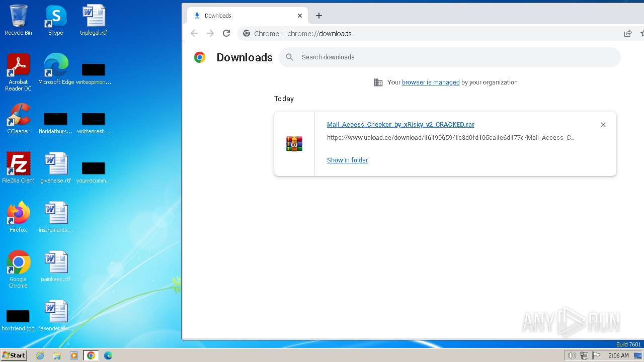Open givenelse.rtf document on desktop
This screenshot has height=362, width=644.
point(56,167)
